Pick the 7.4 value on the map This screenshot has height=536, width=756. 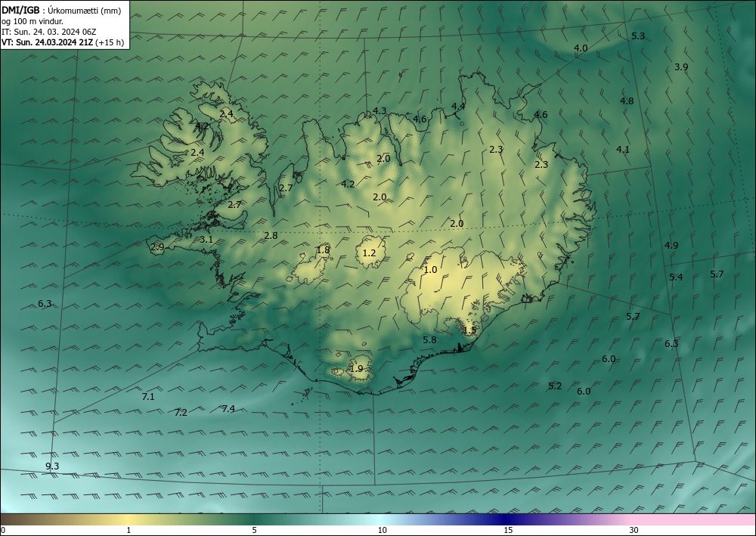pos(228,409)
